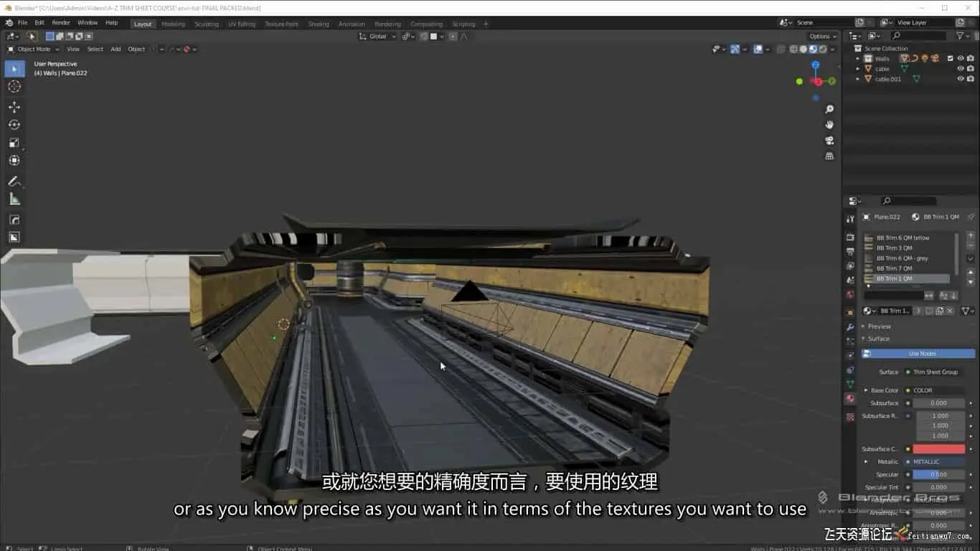The image size is (980, 551).
Task: Select the Cursor tool in left toolbar
Action: (x=14, y=86)
